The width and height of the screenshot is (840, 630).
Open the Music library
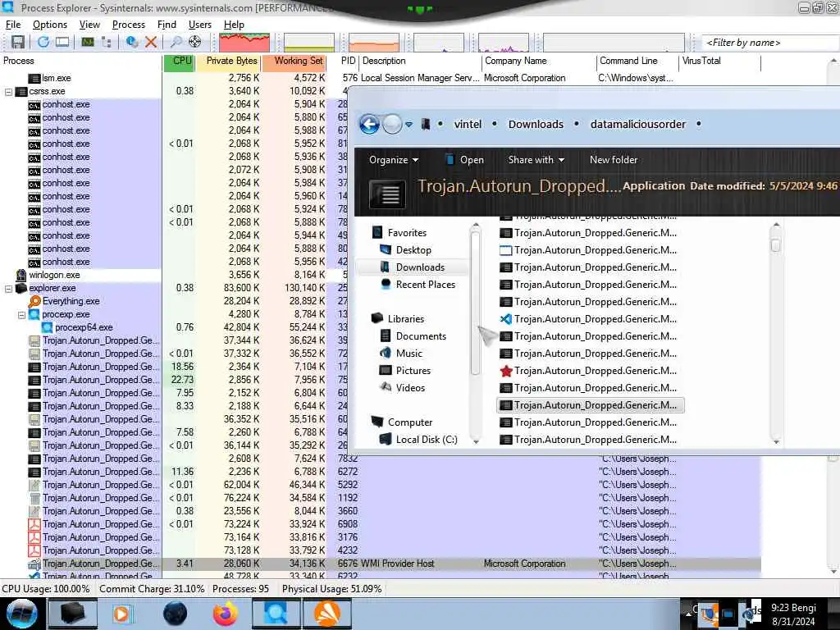click(409, 353)
